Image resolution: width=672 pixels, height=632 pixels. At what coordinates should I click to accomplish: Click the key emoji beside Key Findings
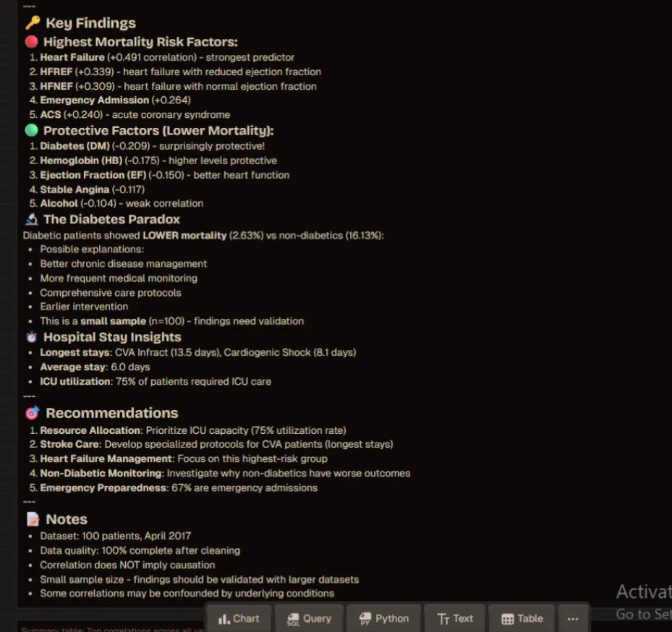pos(33,22)
